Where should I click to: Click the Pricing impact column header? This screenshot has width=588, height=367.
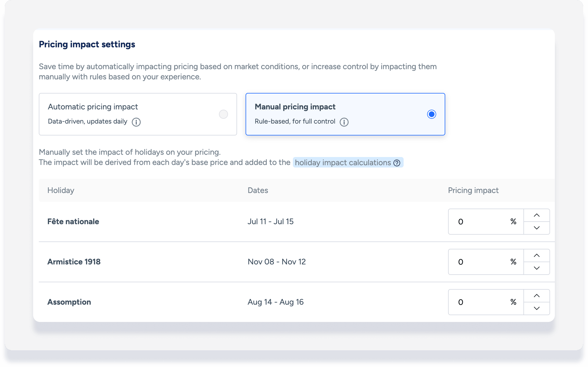pos(473,190)
